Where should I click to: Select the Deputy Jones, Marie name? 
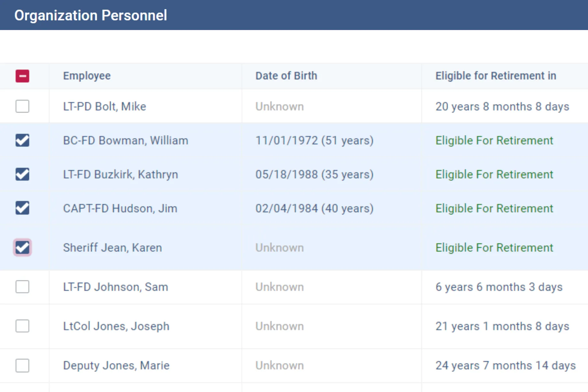116,365
